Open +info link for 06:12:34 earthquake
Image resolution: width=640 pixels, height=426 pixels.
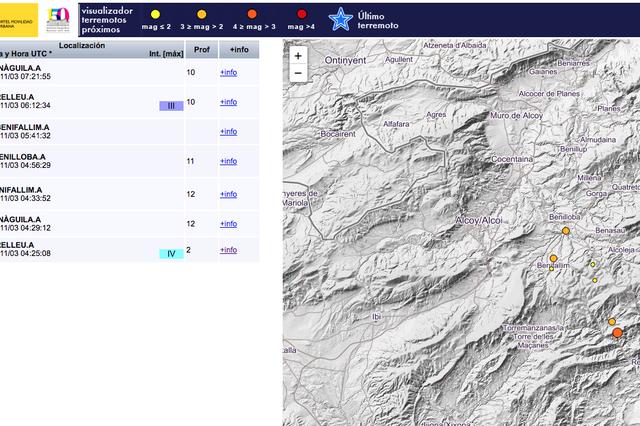click(229, 102)
